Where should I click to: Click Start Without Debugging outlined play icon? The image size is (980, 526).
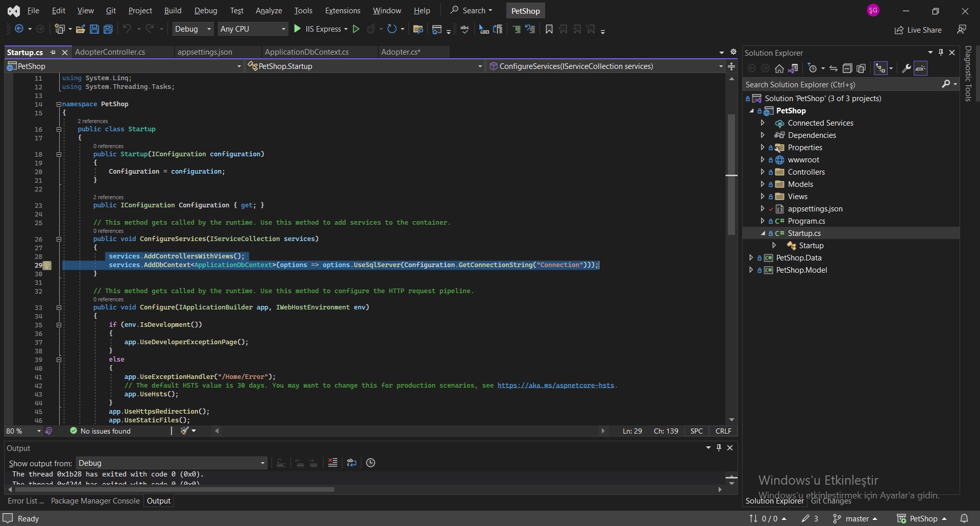pyautogui.click(x=356, y=29)
